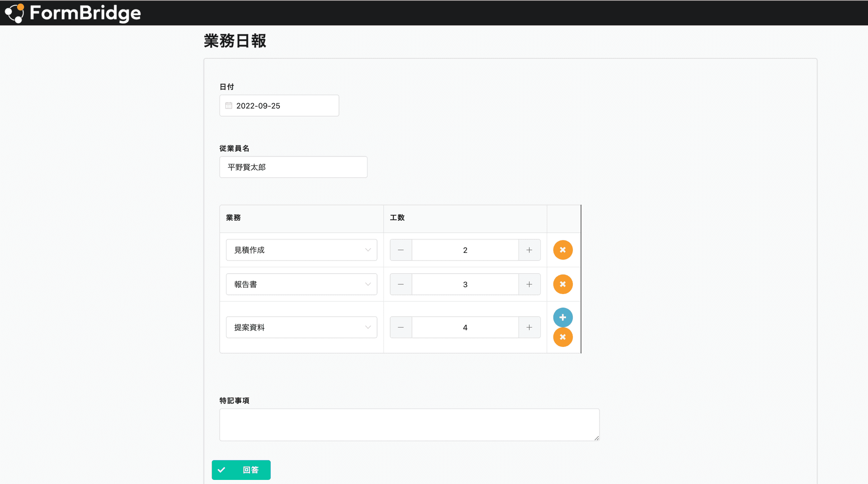Screen dimensions: 868x484
Task: Submit the form with 回答 button
Action: [241, 470]
